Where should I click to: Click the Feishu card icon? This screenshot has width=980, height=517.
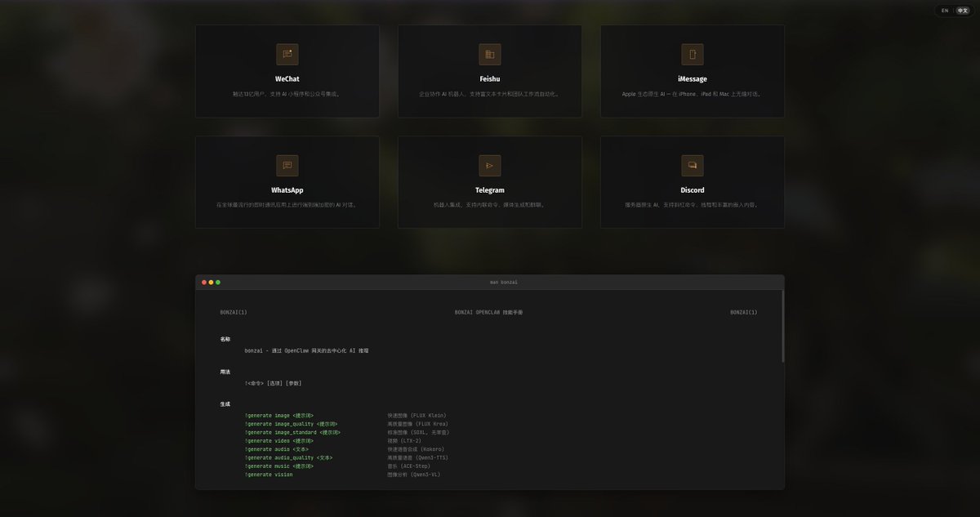pos(490,54)
